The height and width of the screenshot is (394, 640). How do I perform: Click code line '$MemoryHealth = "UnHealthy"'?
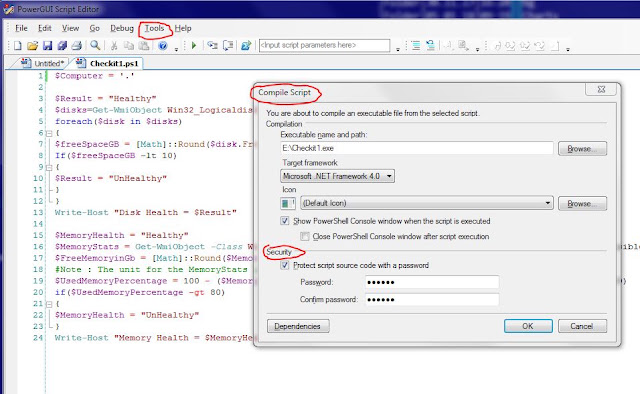[x=127, y=315]
